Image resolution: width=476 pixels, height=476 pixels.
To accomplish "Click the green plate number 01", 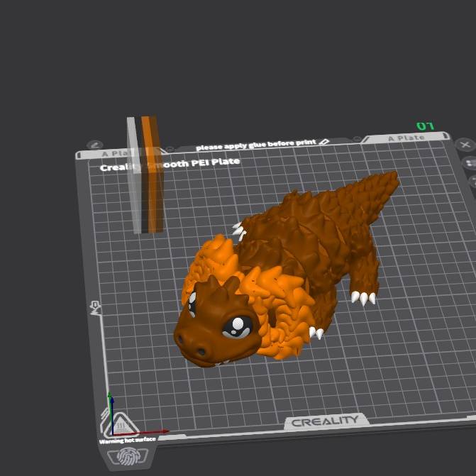I will 425,126.
